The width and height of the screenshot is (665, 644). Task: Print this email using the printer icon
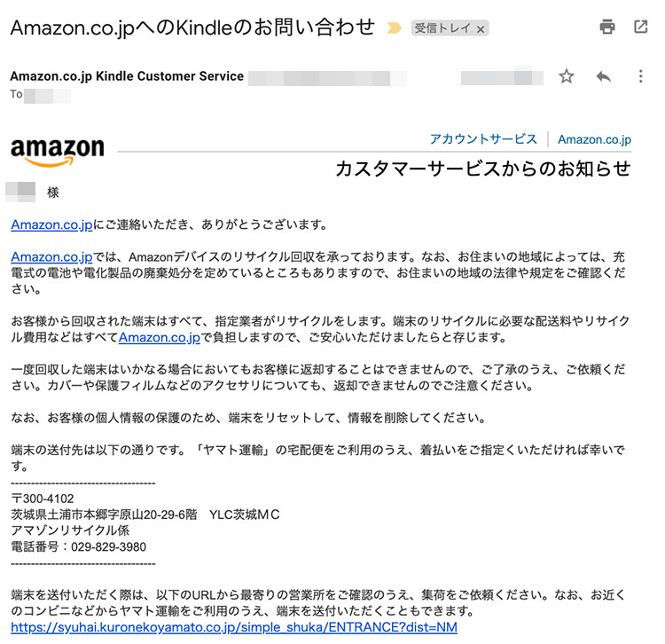click(x=606, y=27)
